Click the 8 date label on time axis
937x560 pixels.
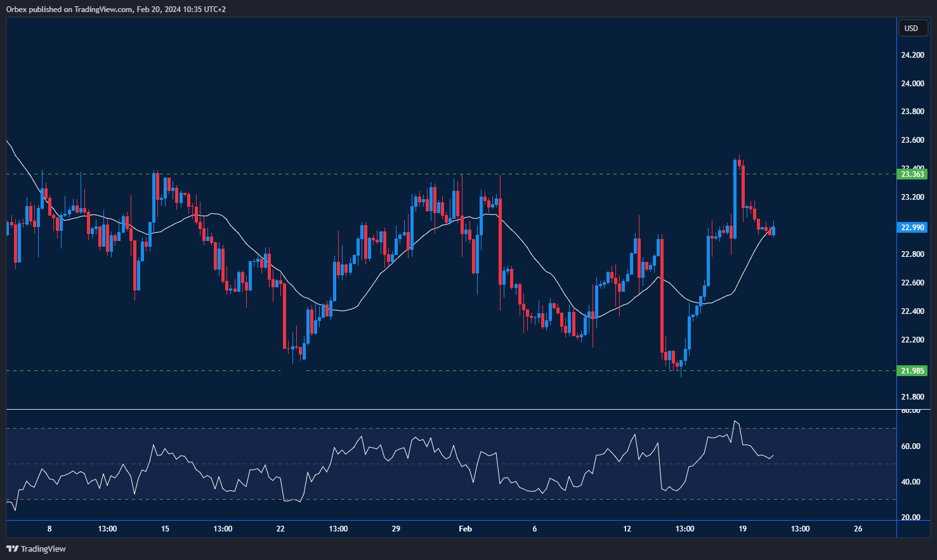(x=49, y=529)
